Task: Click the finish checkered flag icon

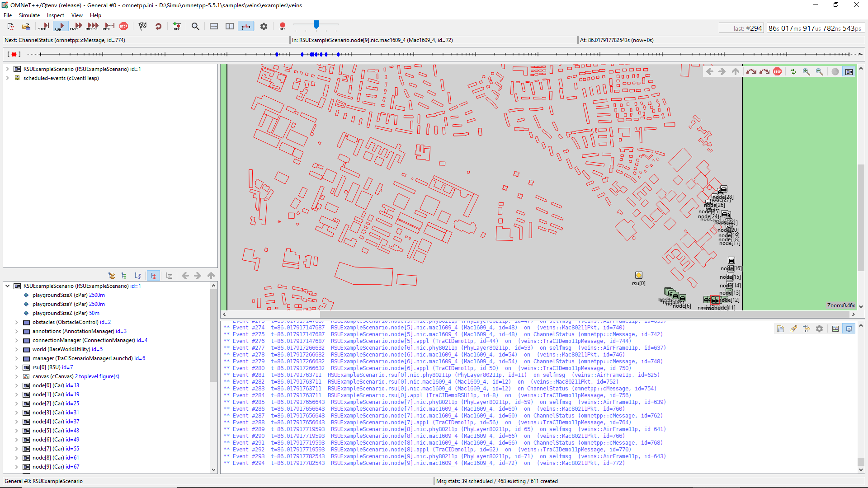Action: click(143, 26)
